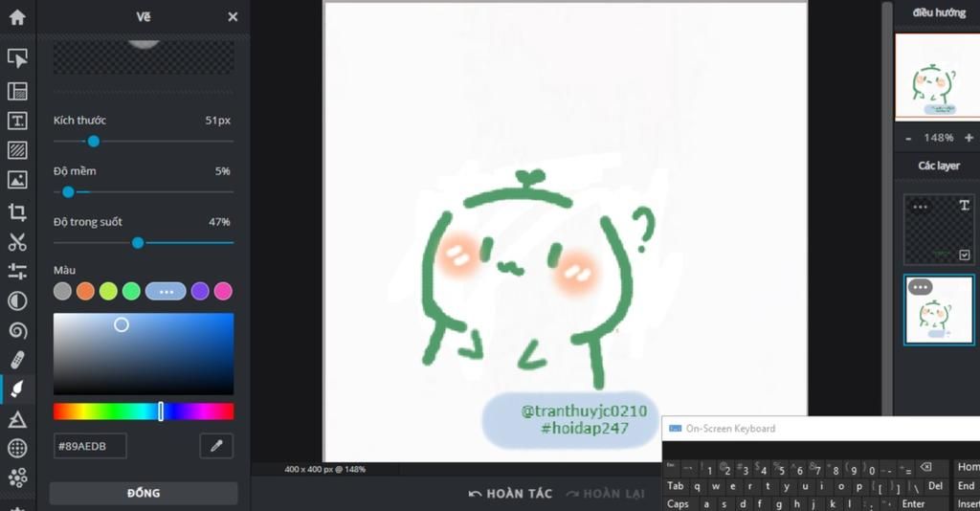Click the Caps key on On-Screen Keyboard
Viewport: 980px width, 511px height.
(x=679, y=503)
